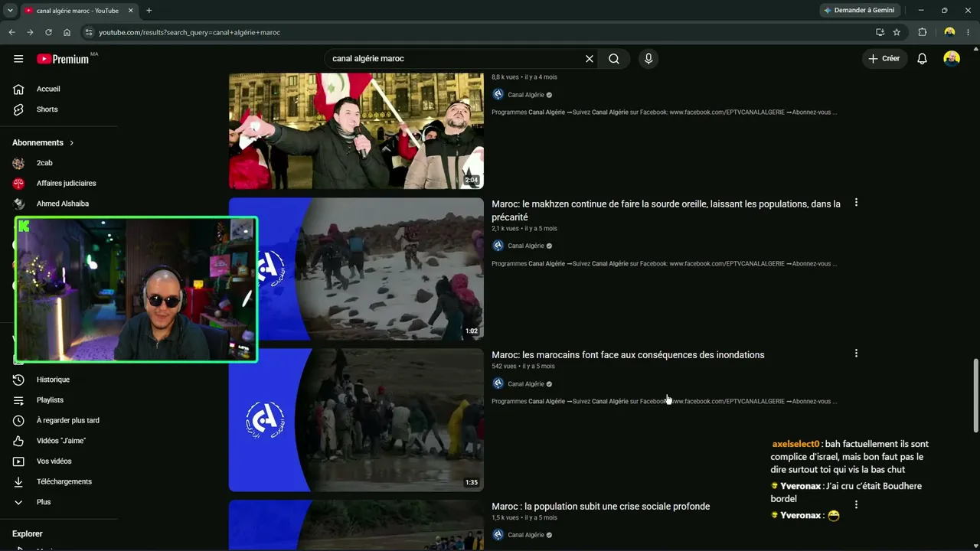Viewport: 980px width, 551px height.
Task: Open options menu for the crise sociale video
Action: pos(856,505)
